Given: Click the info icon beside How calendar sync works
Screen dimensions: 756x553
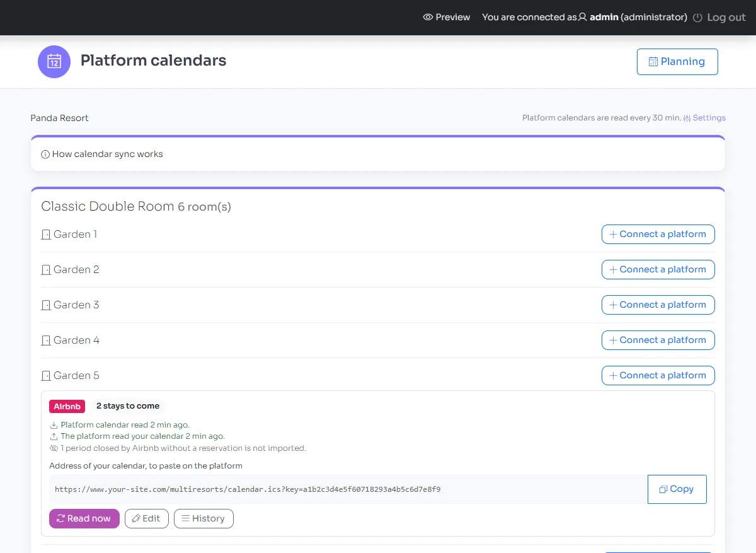Looking at the screenshot, I should tap(45, 154).
